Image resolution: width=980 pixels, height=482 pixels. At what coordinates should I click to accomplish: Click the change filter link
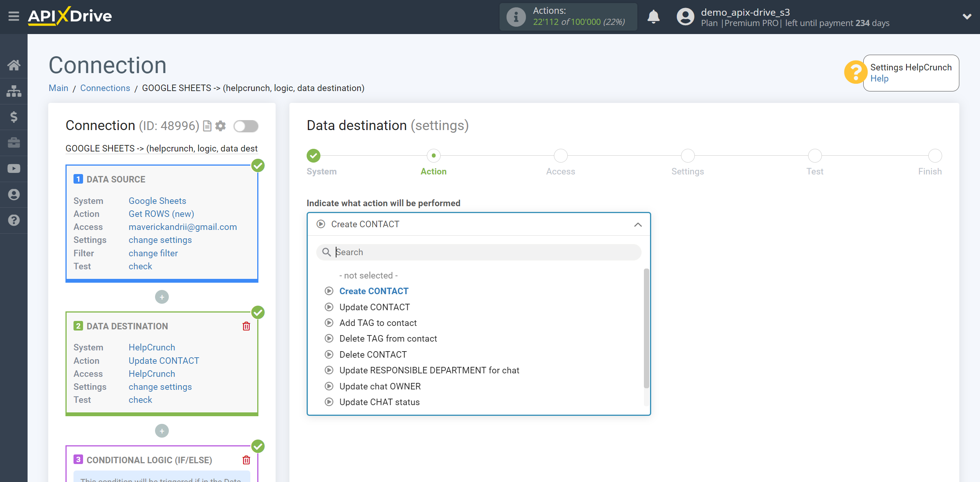[153, 253]
